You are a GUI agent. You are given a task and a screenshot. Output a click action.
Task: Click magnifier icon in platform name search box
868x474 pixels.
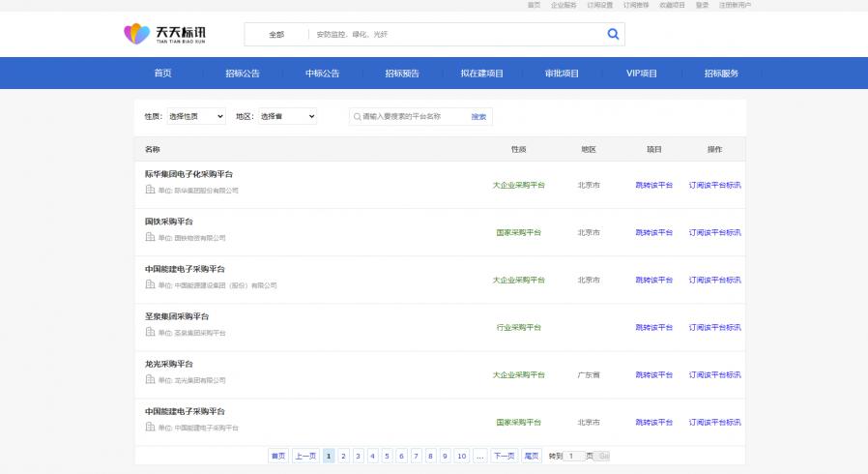(357, 116)
